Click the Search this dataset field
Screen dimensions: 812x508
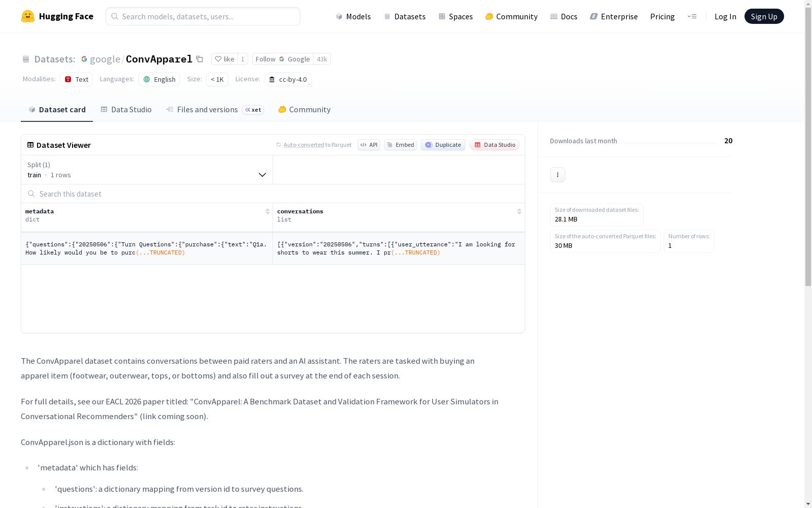(x=273, y=194)
